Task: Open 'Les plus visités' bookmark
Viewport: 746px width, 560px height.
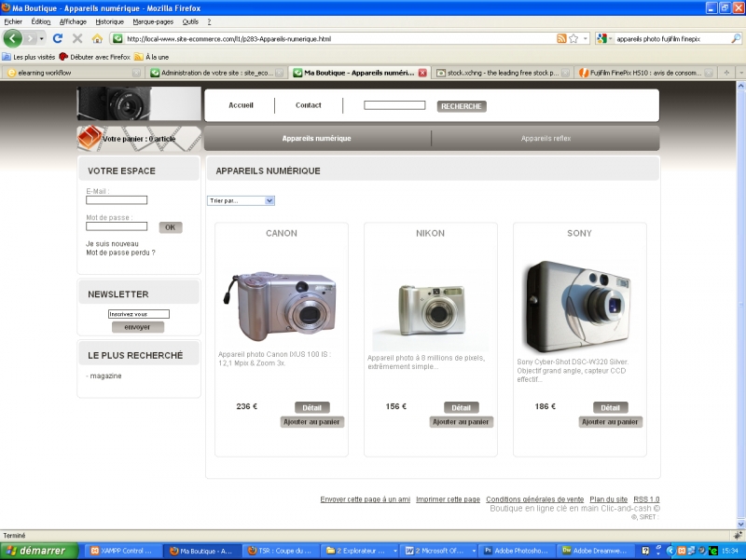Action: tap(29, 57)
